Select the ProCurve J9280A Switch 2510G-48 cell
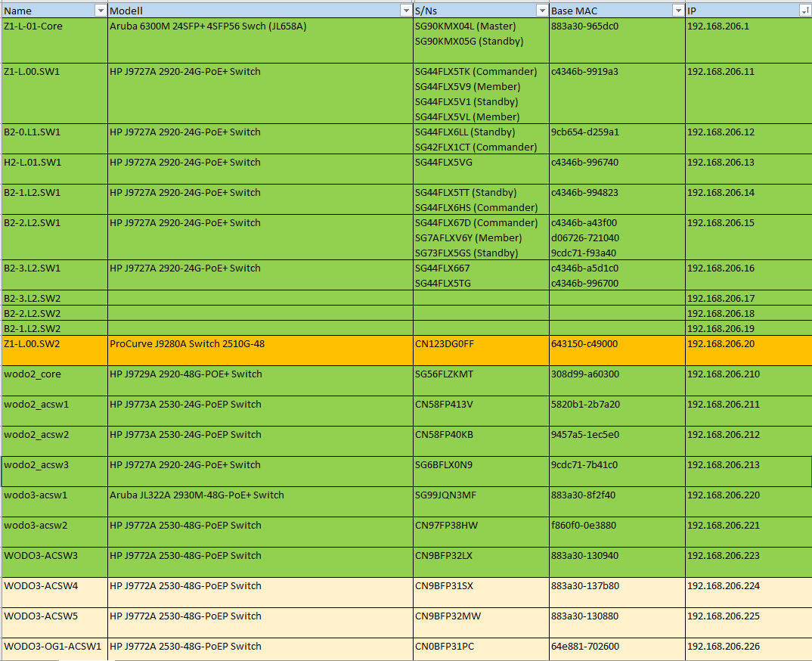The height and width of the screenshot is (661, 812). coord(260,351)
